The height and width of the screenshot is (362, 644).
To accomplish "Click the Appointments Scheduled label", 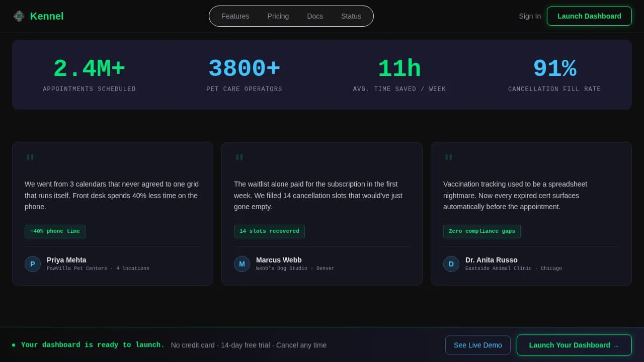I will tap(89, 89).
